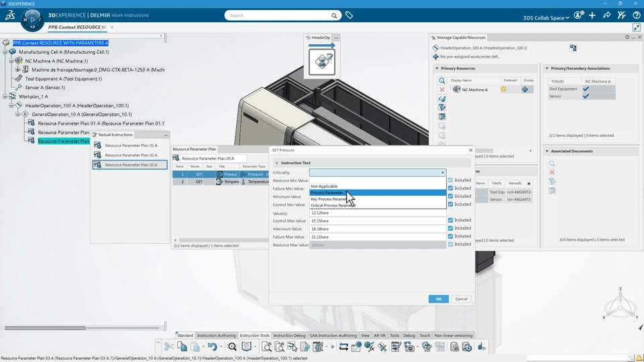
Task: Switch to Instruction Debug tab
Action: pos(290,335)
